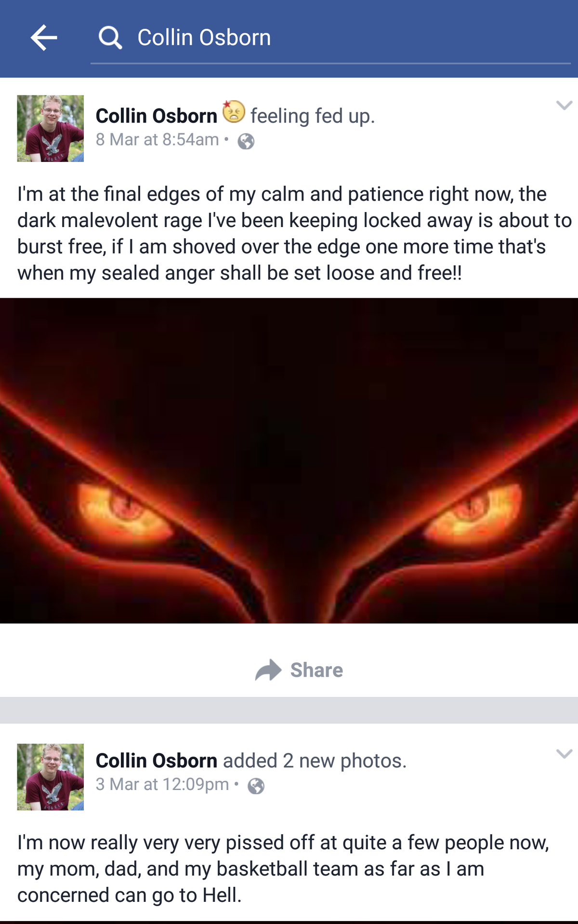
Task: Tap the fed up emoji icon
Action: click(234, 112)
